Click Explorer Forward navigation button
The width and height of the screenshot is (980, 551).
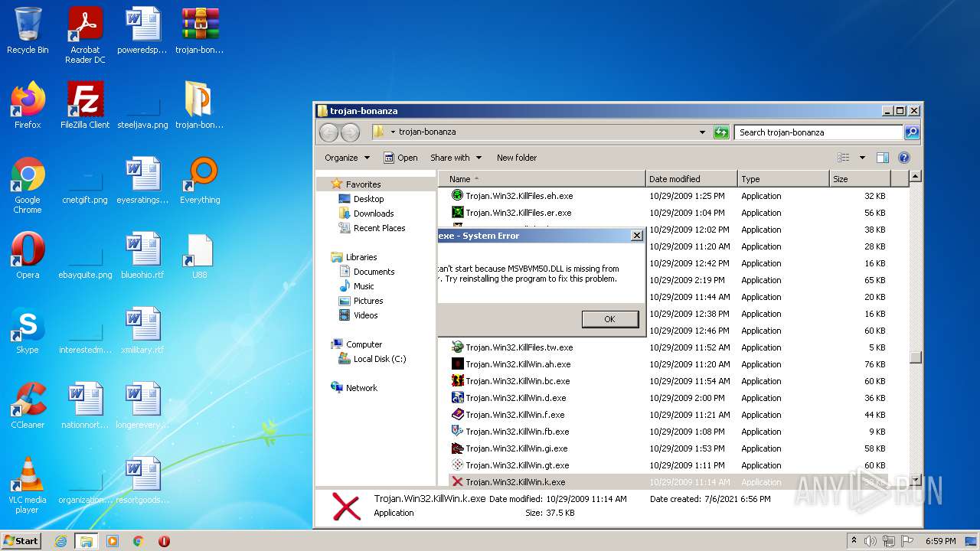pyautogui.click(x=350, y=132)
